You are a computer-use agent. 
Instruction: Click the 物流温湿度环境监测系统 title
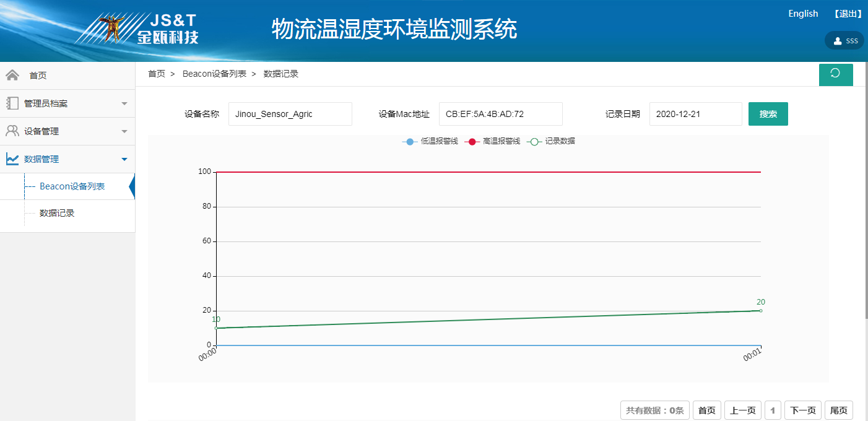coord(394,29)
